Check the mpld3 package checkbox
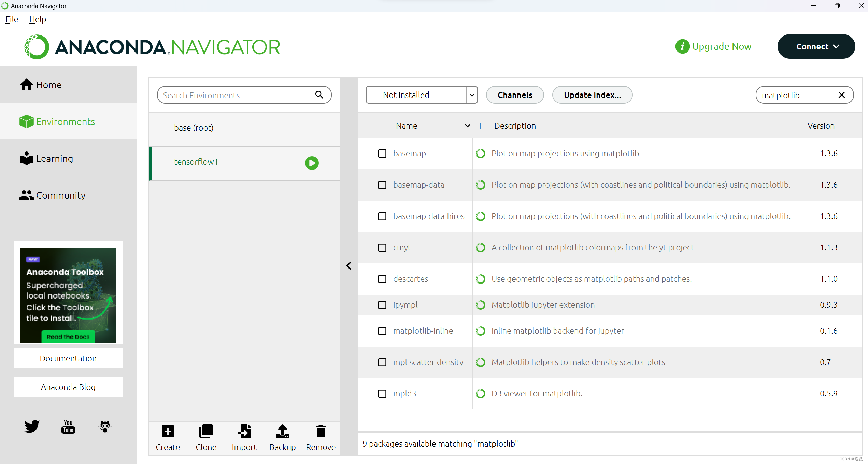 coord(382,394)
